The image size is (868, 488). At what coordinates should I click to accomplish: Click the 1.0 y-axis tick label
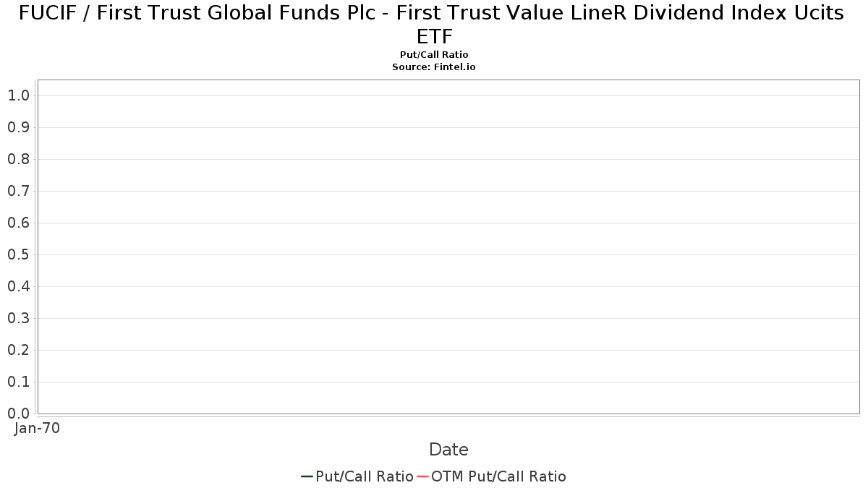pos(18,95)
